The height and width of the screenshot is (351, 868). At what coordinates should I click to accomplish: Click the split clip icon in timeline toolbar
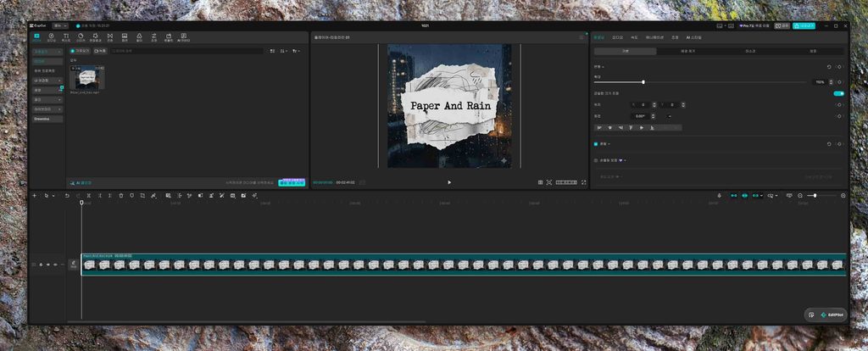(88, 196)
